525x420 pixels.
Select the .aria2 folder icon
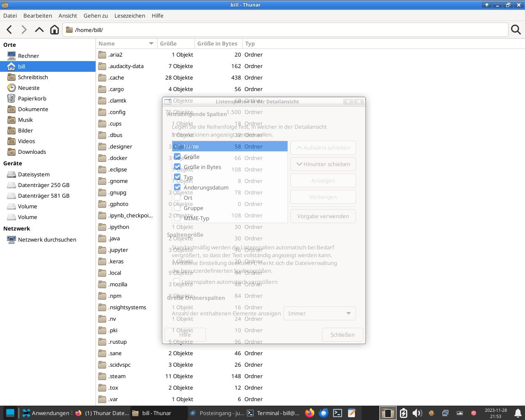click(102, 55)
